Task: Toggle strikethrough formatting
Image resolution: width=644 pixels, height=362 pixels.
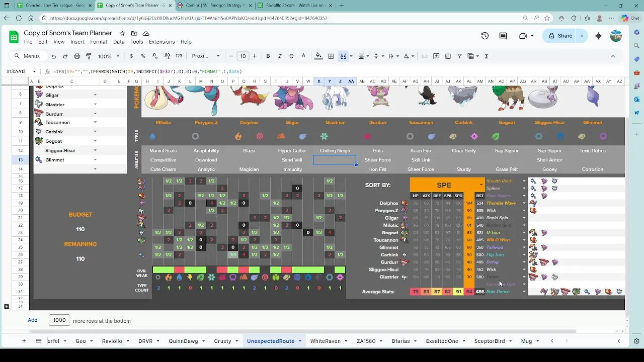Action: point(291,56)
